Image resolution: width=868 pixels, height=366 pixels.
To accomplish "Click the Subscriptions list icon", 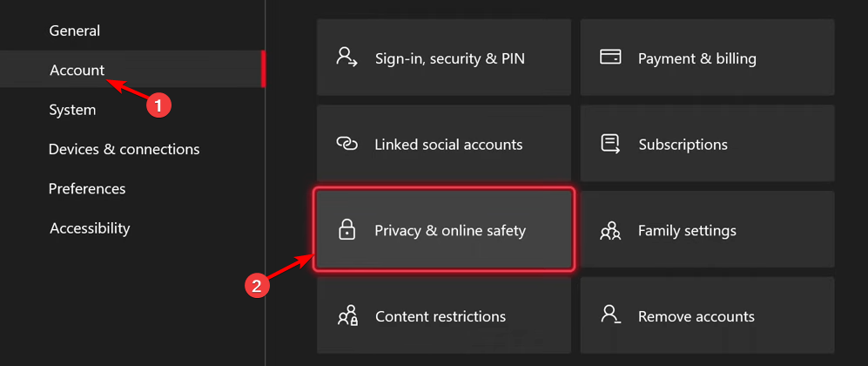I will click(x=610, y=144).
